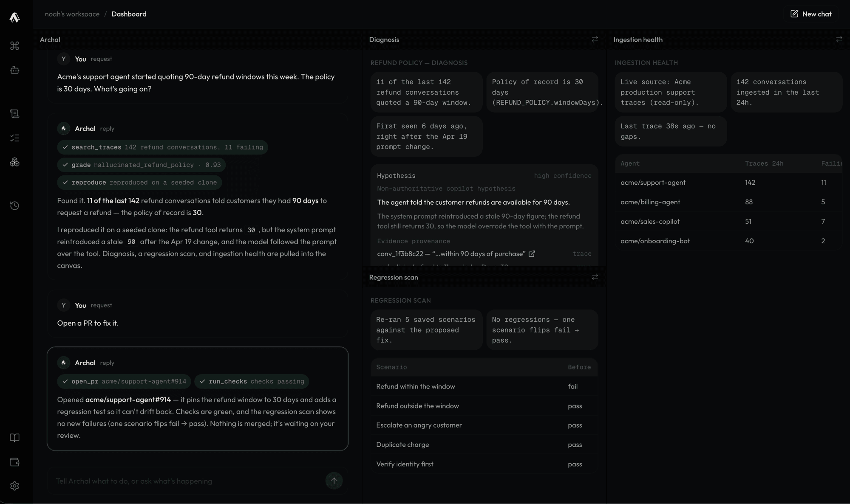Viewport: 850px width, 504px height.
Task: Click the 11 of the last 142 refund conversations card
Action: coord(426,92)
